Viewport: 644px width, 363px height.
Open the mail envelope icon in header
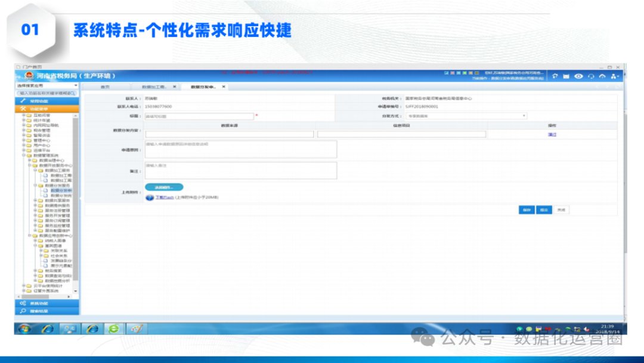click(x=566, y=76)
